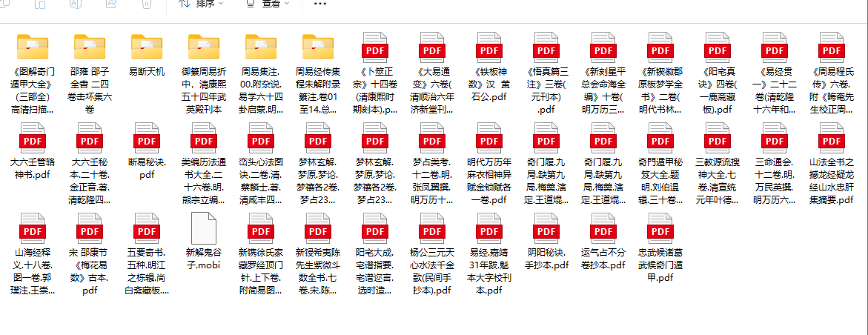Select the 梦占类考.十二卷 PDF icon
Screen dimensions: 868x335
[434, 137]
